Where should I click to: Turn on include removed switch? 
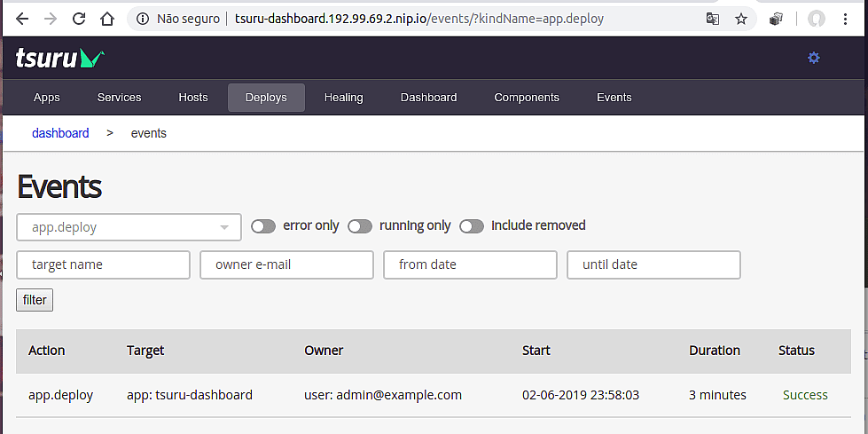pyautogui.click(x=472, y=226)
